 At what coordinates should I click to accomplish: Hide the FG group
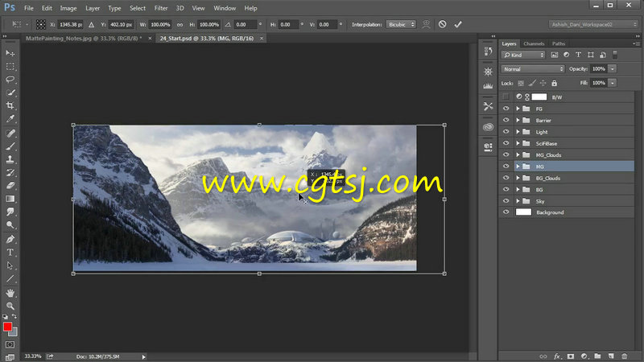click(x=506, y=109)
